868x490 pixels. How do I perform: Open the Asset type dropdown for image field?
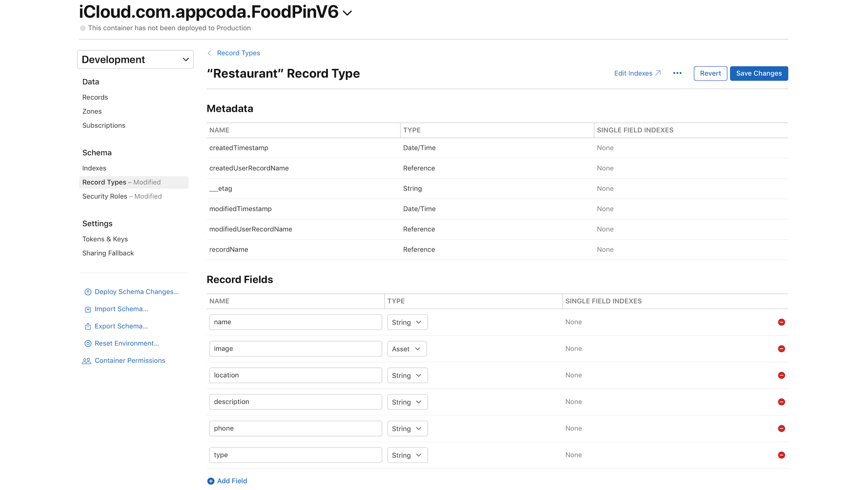[406, 348]
